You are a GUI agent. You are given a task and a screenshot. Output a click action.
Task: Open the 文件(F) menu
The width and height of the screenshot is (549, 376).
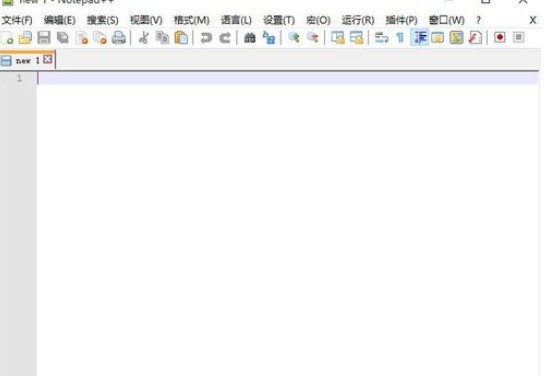tap(17, 20)
